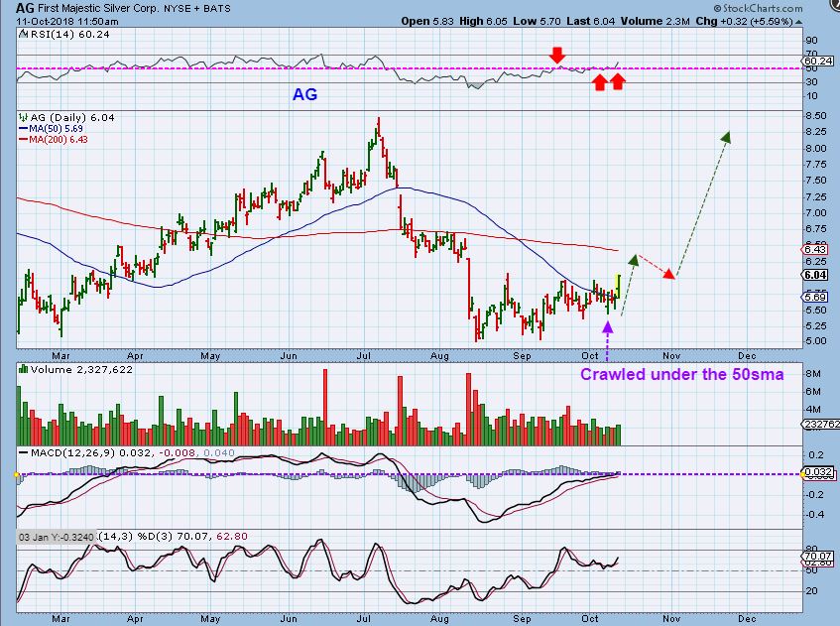Image resolution: width=840 pixels, height=626 pixels.
Task: Click the AG (Daily) 6.04 legend
Action: coord(72,117)
